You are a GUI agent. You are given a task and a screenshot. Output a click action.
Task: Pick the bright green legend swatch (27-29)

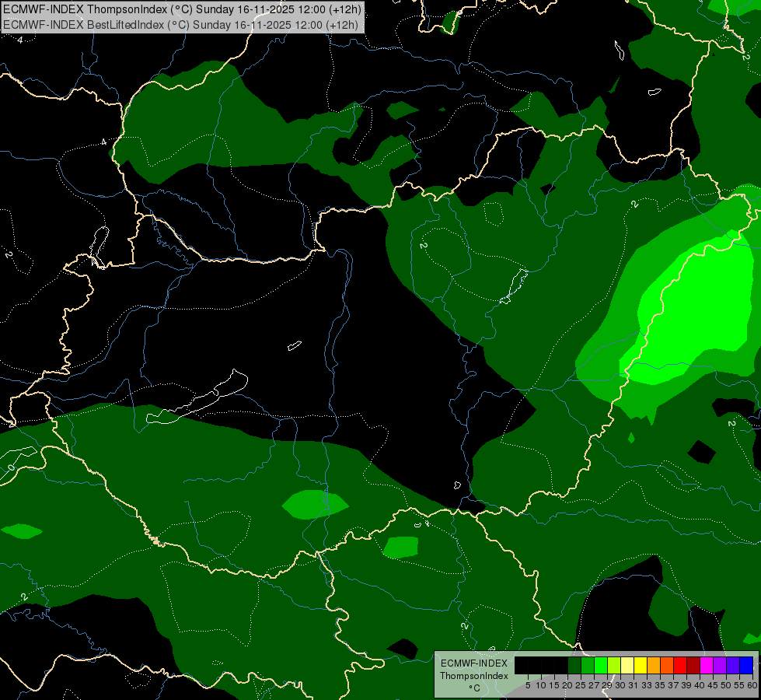[x=601, y=665]
